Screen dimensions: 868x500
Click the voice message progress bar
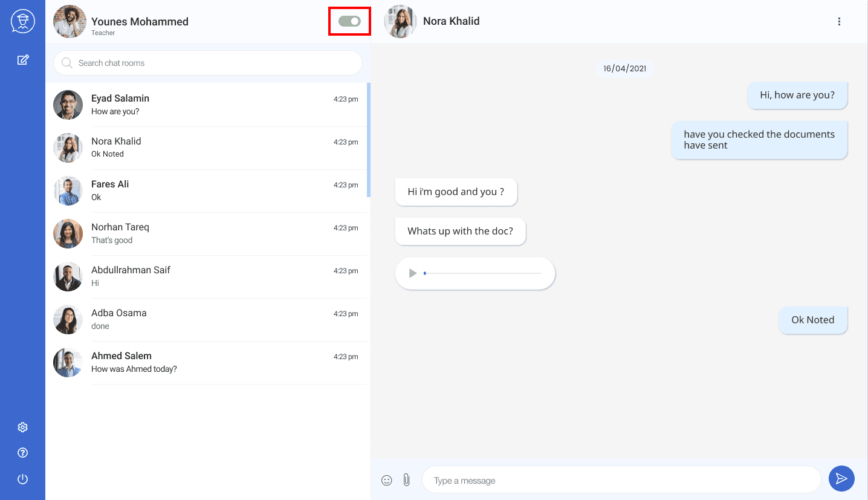[484, 273]
